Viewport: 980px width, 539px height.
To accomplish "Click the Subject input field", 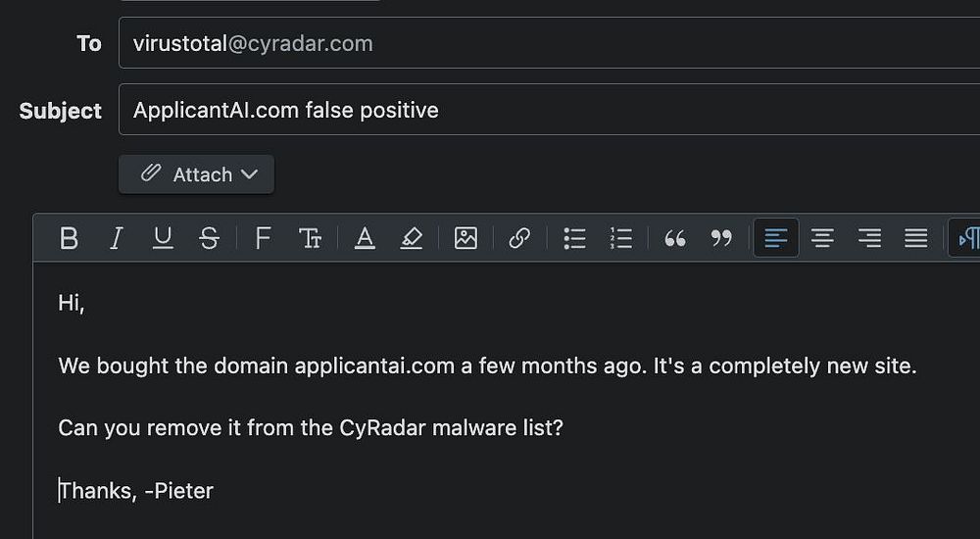I will 549,110.
